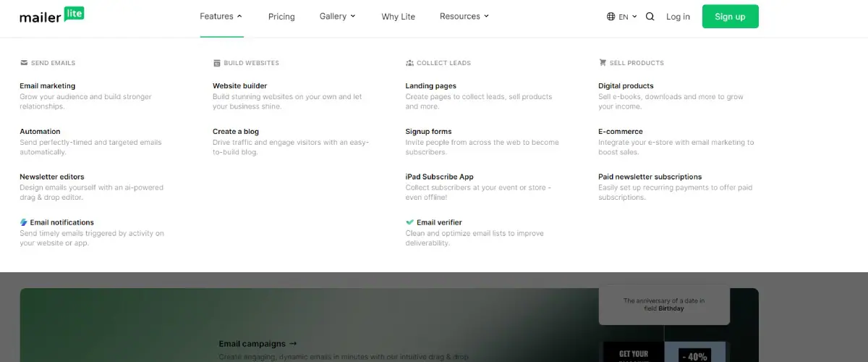This screenshot has height=362, width=868.
Task: Collapse the Features dropdown menu
Action: click(221, 17)
